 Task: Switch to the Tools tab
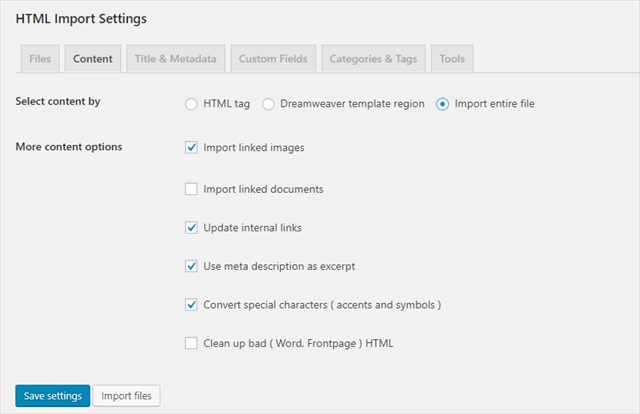point(452,59)
